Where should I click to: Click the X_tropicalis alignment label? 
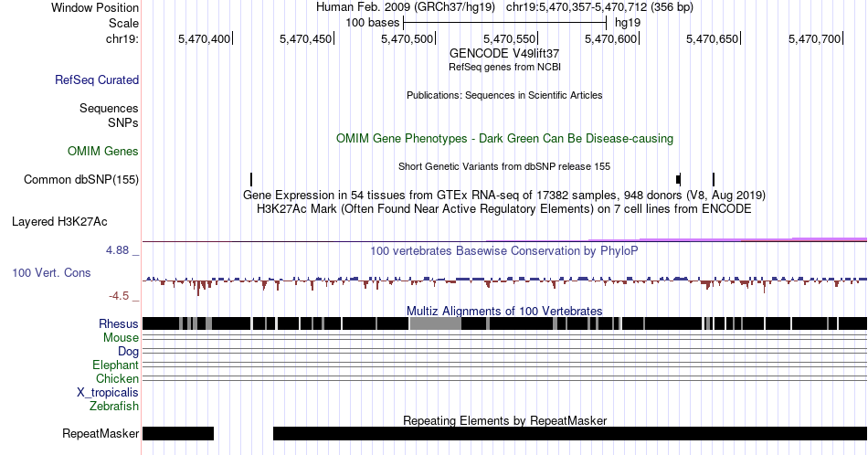(108, 393)
